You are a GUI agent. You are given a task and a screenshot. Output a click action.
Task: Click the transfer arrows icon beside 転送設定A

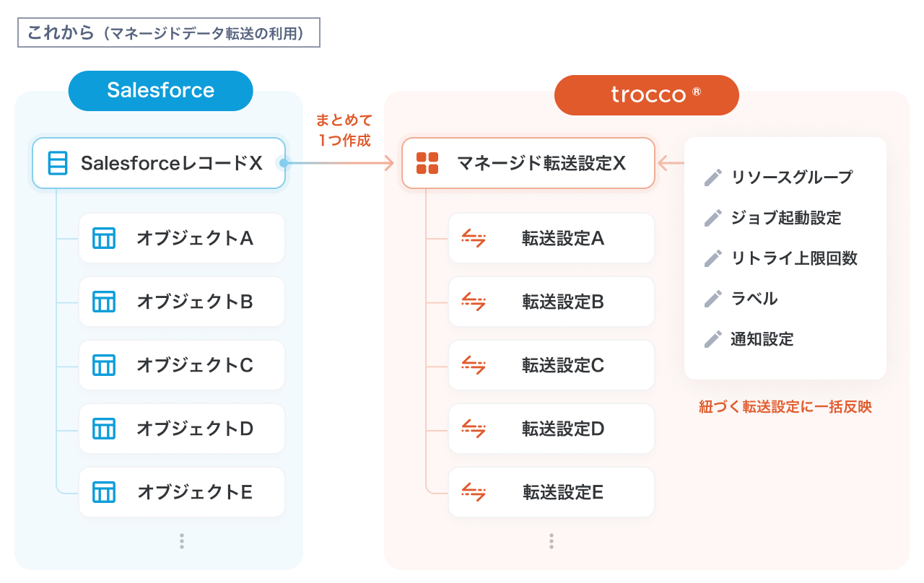[x=474, y=238]
